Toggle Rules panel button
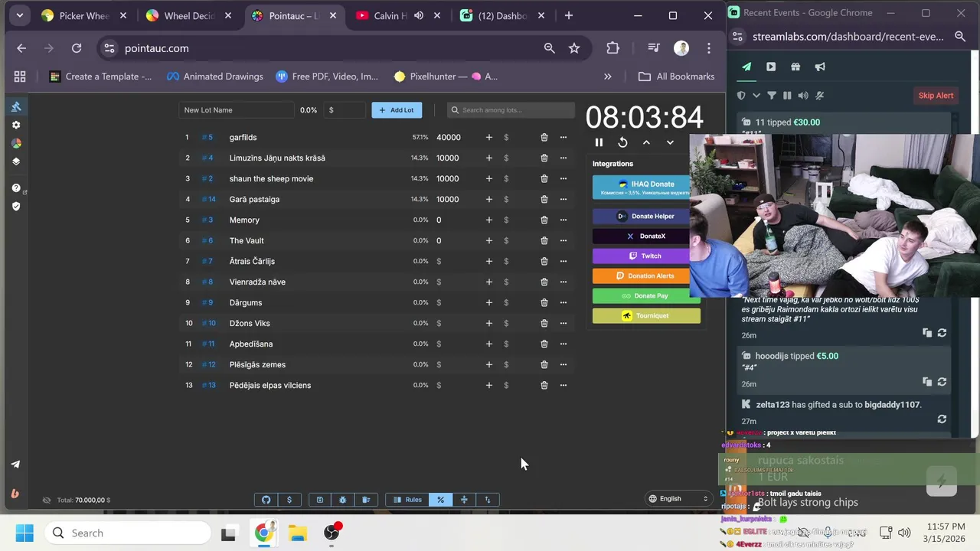 (407, 500)
